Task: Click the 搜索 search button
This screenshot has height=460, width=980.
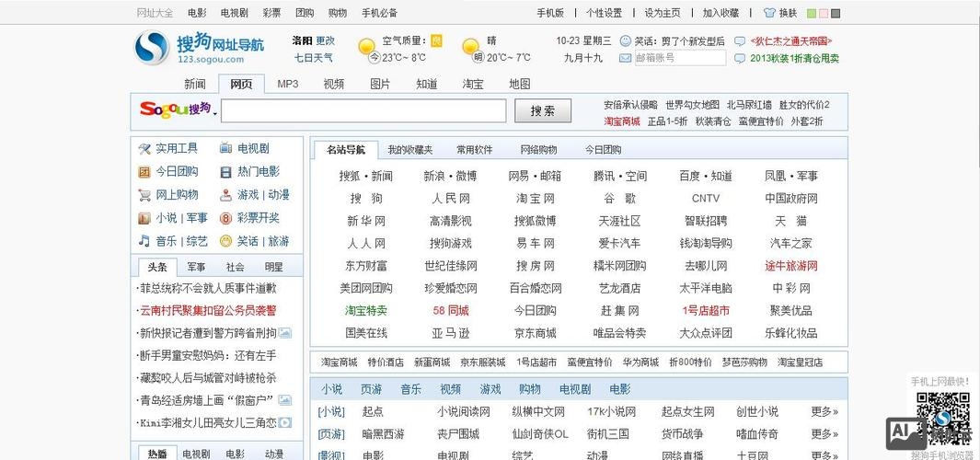Action: click(543, 111)
